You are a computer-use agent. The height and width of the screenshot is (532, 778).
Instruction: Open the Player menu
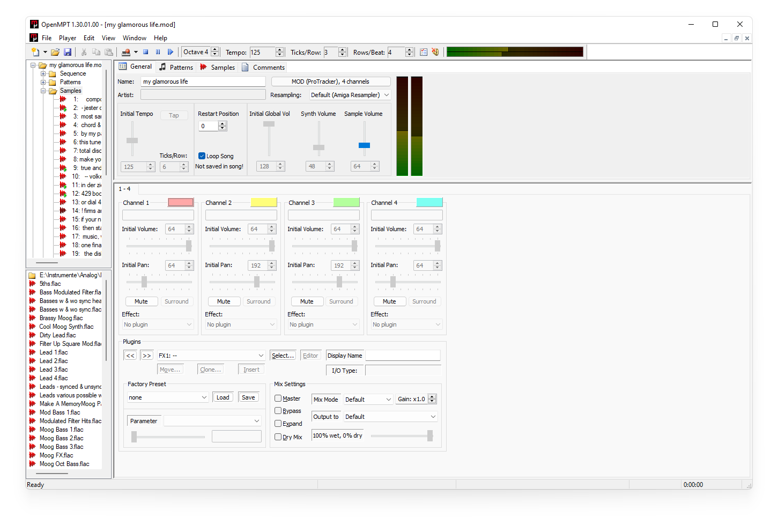(x=68, y=38)
